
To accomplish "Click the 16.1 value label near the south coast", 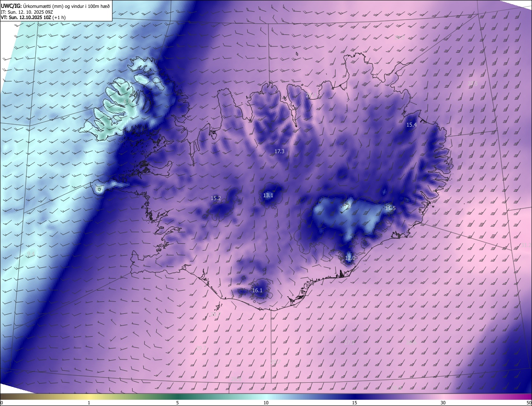I will [257, 291].
